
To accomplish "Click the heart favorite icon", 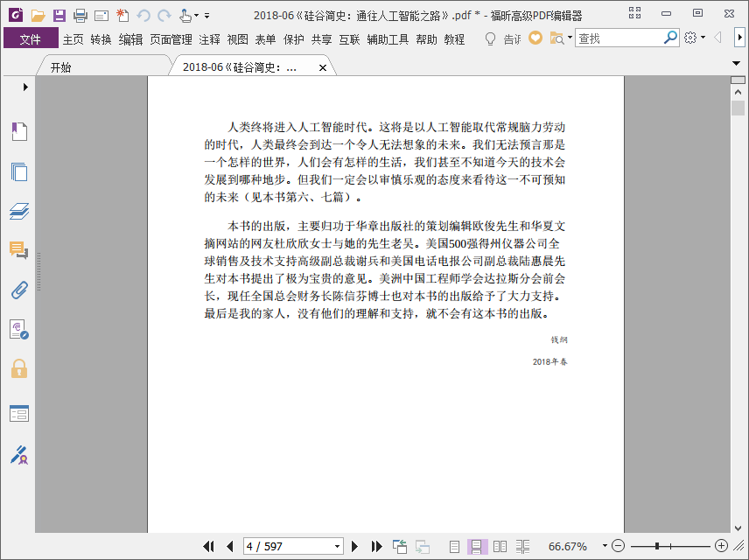I will (x=535, y=38).
